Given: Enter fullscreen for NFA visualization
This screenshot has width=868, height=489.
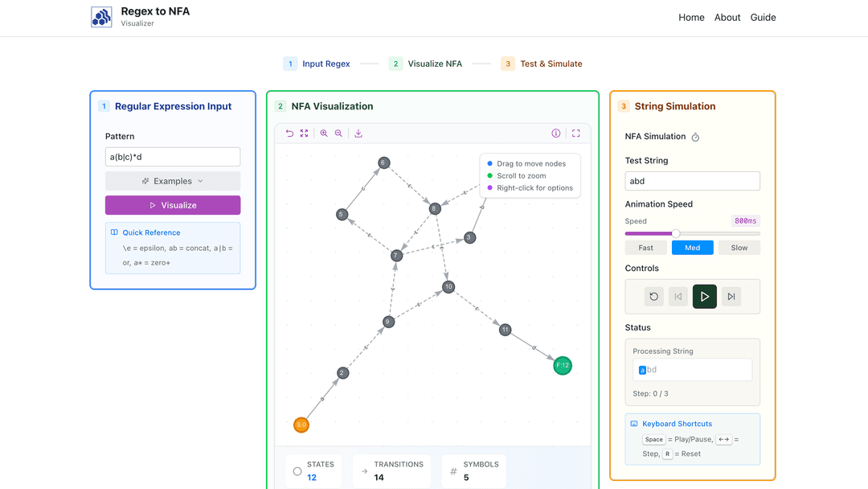Looking at the screenshot, I should (x=575, y=134).
